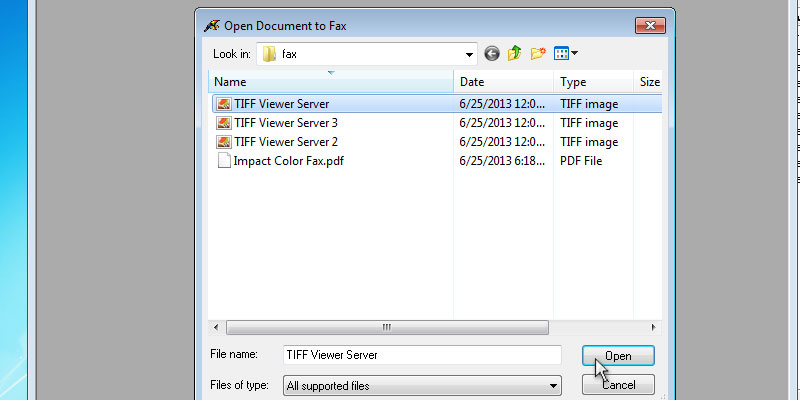Sort files by the Date column header

pyautogui.click(x=503, y=82)
